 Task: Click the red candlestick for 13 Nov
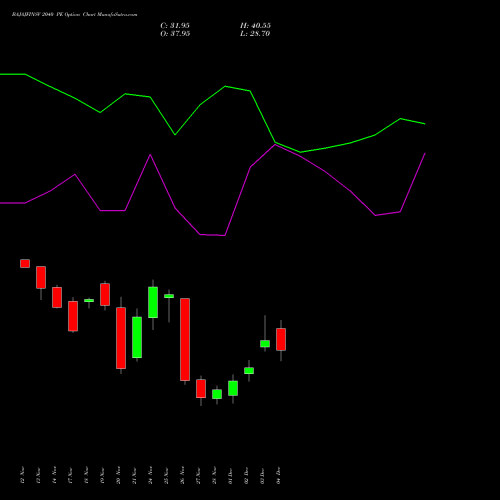41,277
